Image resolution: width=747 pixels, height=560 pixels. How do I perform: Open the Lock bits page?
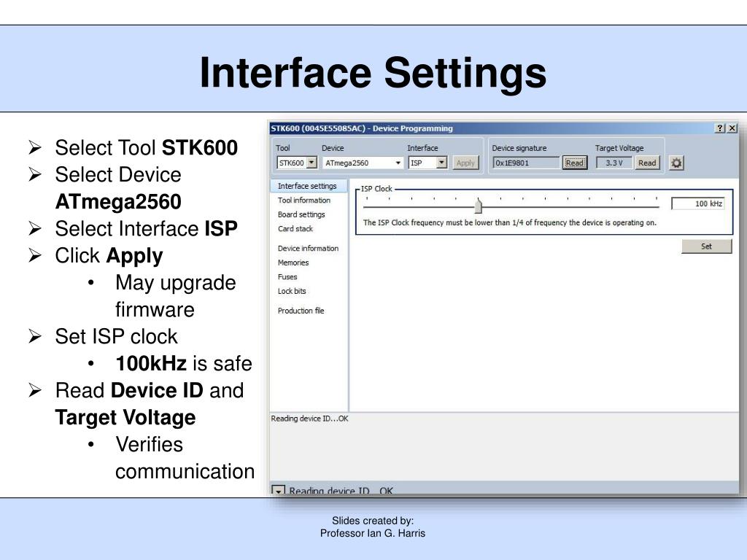coord(292,291)
